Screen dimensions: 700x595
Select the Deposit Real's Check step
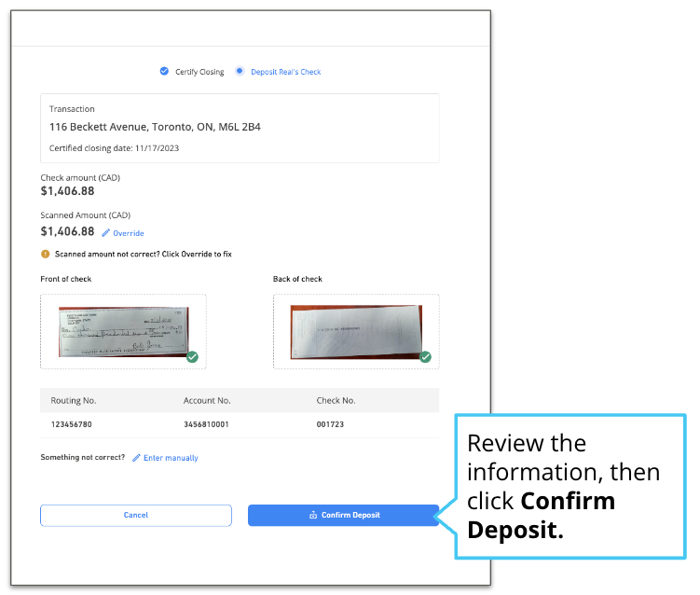click(286, 72)
